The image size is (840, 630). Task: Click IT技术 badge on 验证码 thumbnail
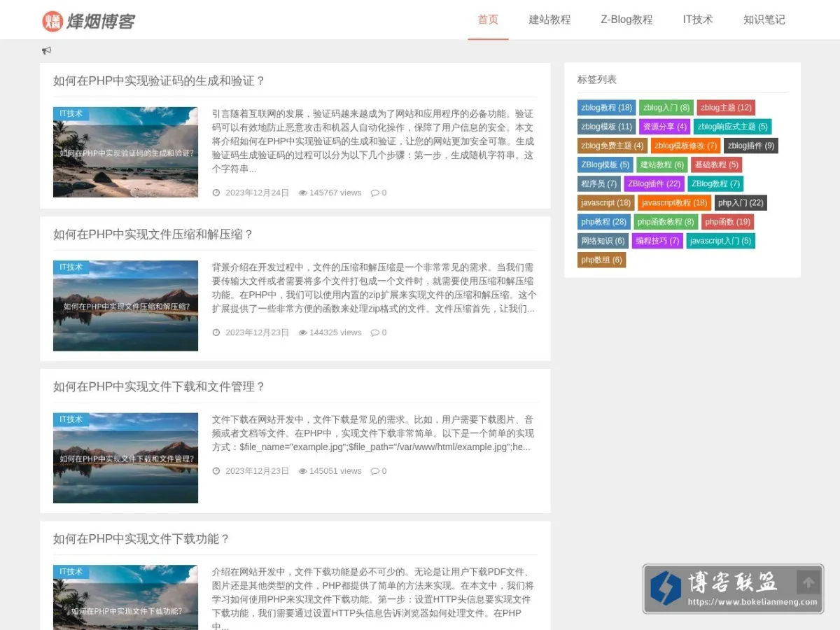pos(71,113)
